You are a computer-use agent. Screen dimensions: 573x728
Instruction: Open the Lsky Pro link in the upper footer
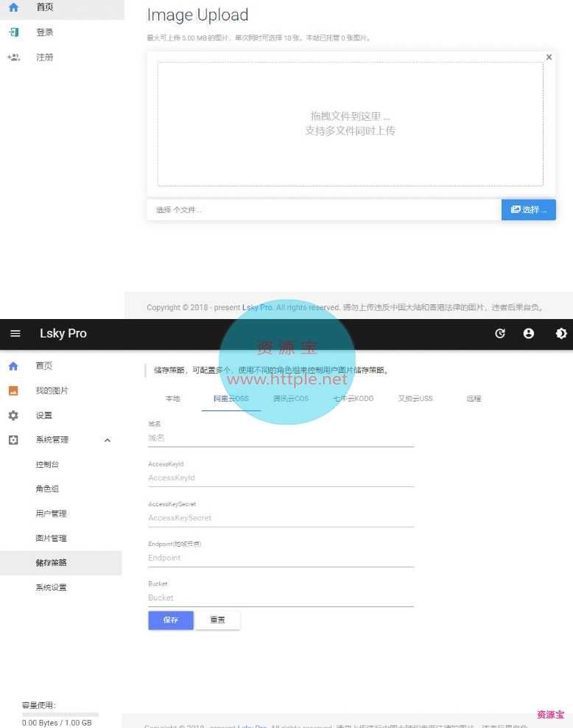pos(257,307)
